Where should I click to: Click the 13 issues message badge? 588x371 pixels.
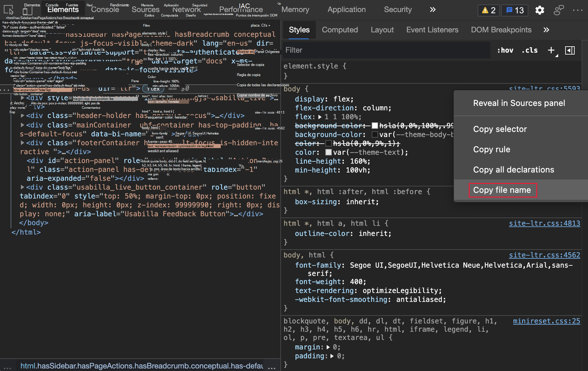(x=515, y=10)
